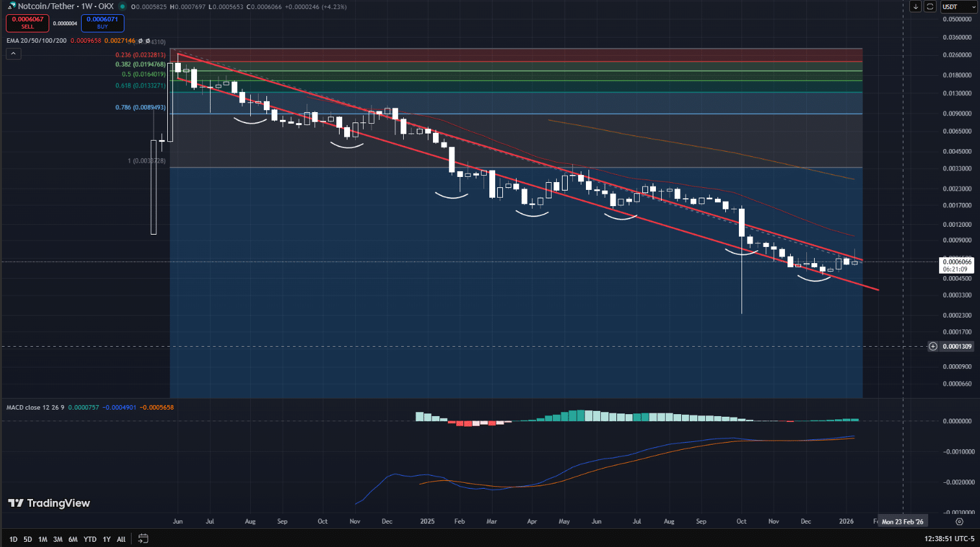Click the TradingView logo

coord(49,503)
